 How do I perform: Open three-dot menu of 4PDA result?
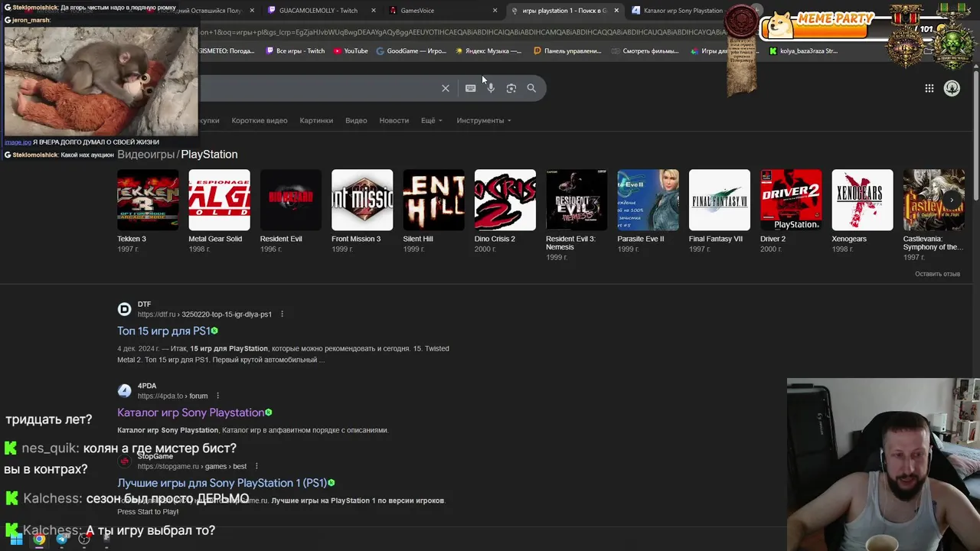point(217,396)
